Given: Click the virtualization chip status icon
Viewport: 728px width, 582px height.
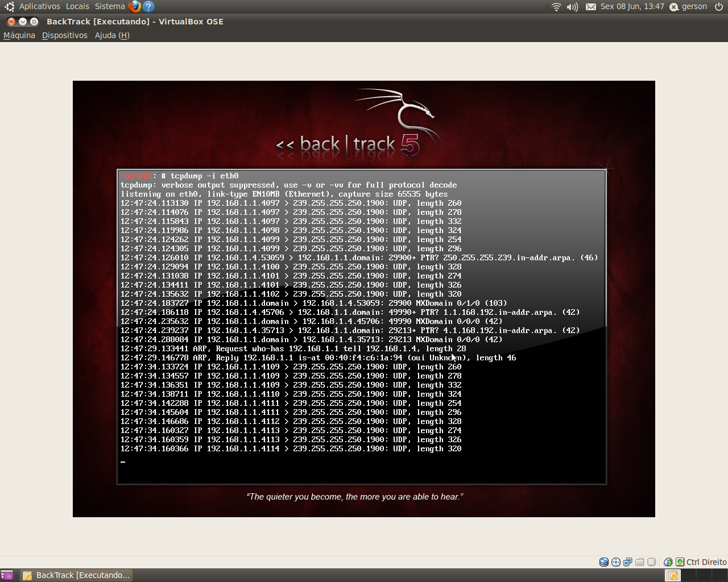Looking at the screenshot, I should tap(652, 562).
